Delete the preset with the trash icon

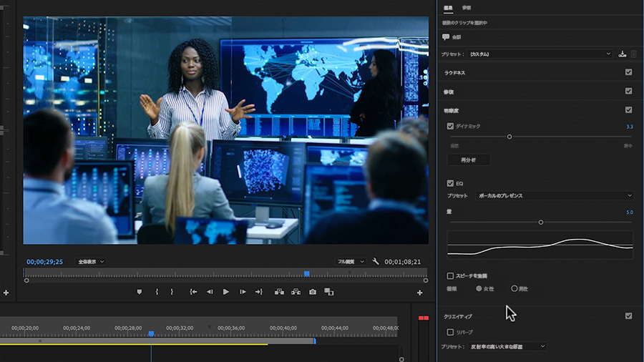coord(634,54)
